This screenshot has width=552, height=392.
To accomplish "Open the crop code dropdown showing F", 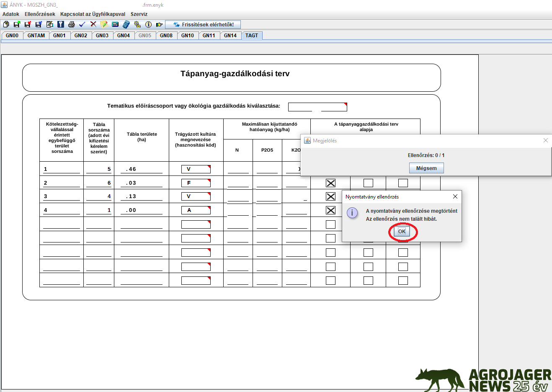I will coord(196,183).
